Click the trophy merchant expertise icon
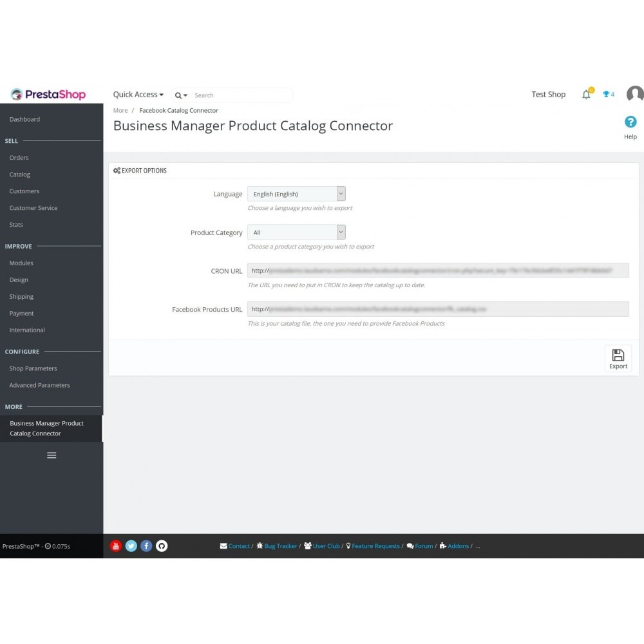644x644 pixels. [x=609, y=95]
